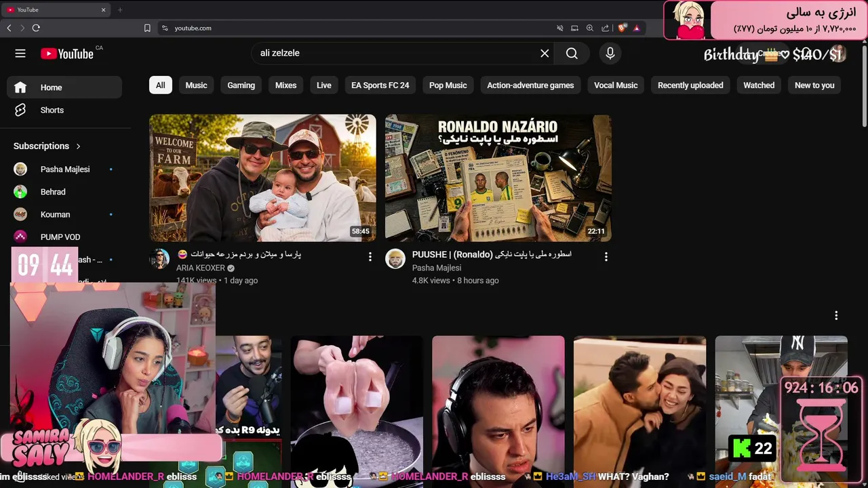Run the search with the magnifier button
The image size is (868, 488).
click(x=572, y=53)
